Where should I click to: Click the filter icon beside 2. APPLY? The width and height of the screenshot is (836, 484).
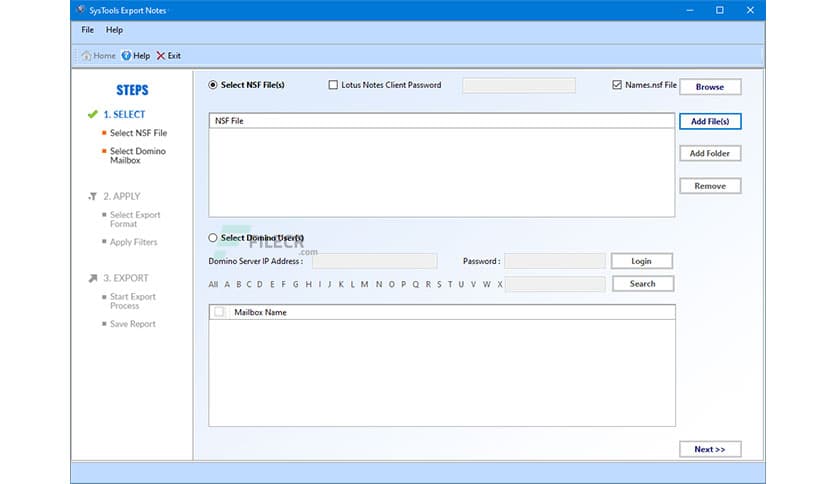coord(93,196)
